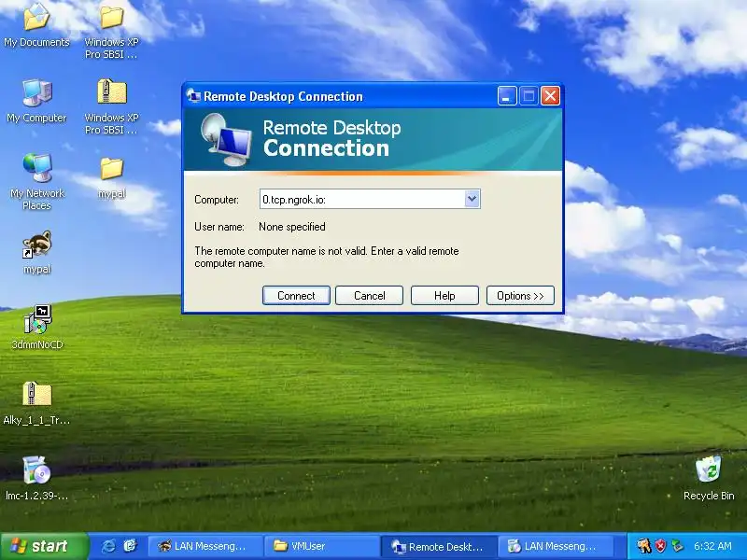The width and height of the screenshot is (747, 560).
Task: Close the Remote Desktop Connection window
Action: click(550, 96)
